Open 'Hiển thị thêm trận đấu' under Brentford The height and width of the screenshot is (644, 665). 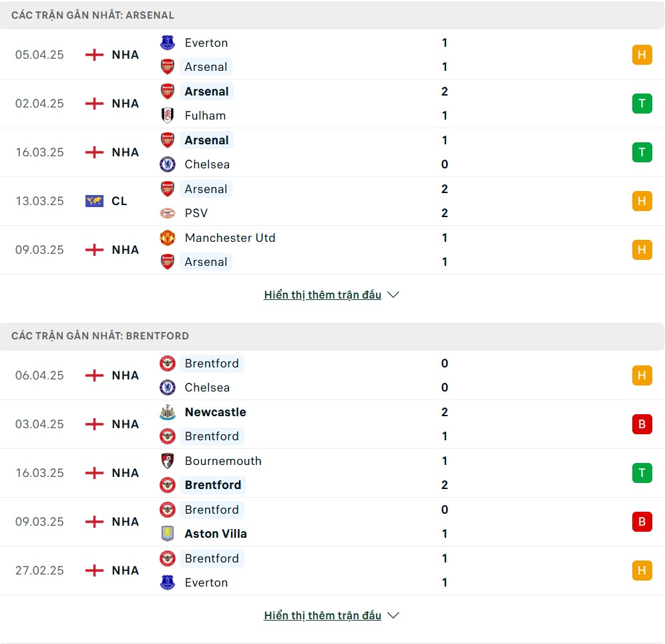click(x=322, y=615)
